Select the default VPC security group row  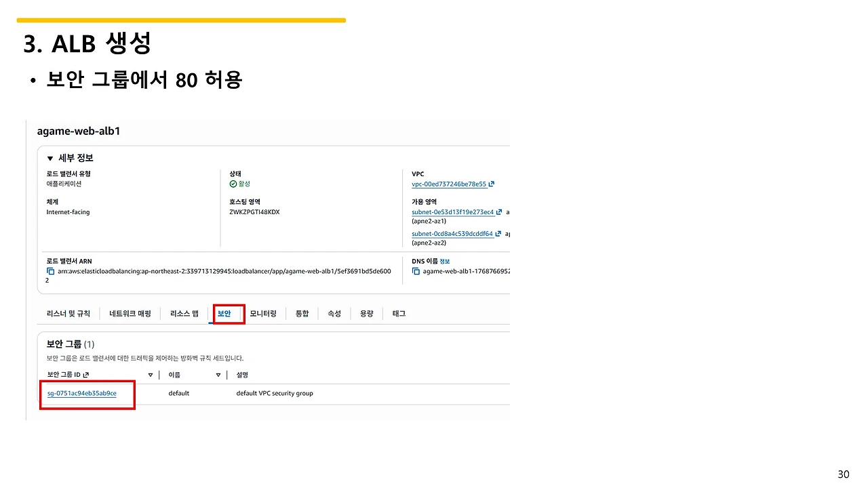(x=275, y=393)
